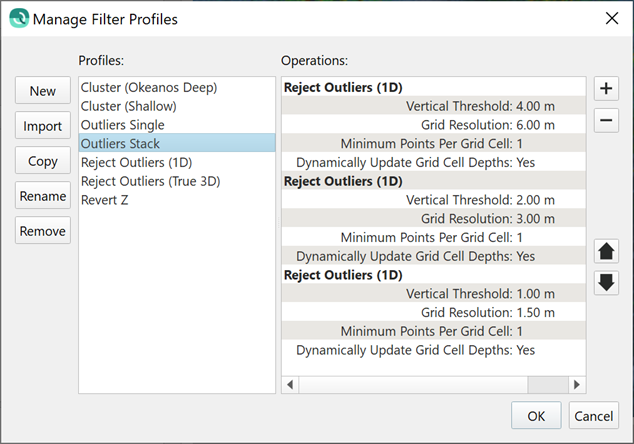Choose the Outliers Single profile
Viewport: 634px width, 444px height.
pyautogui.click(x=123, y=125)
